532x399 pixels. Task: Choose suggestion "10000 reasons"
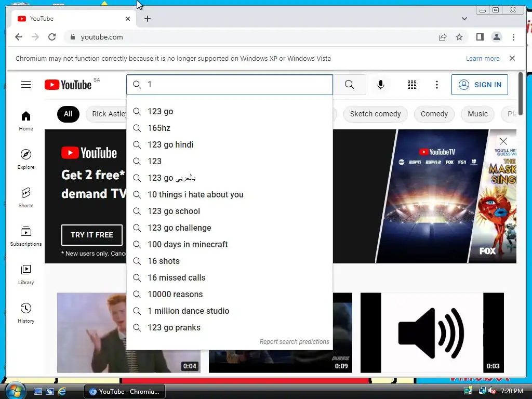(229, 294)
